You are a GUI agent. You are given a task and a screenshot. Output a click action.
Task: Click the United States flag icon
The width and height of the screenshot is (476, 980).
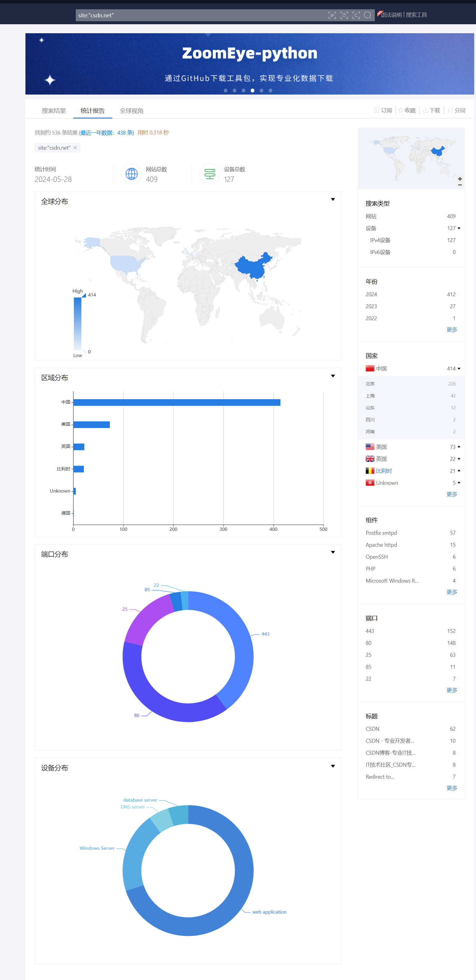point(370,447)
